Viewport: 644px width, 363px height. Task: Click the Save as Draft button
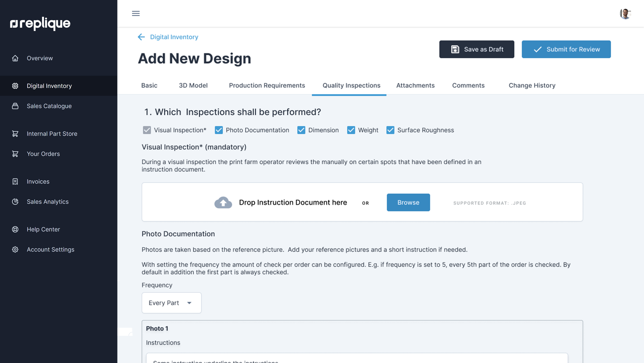coord(476,49)
